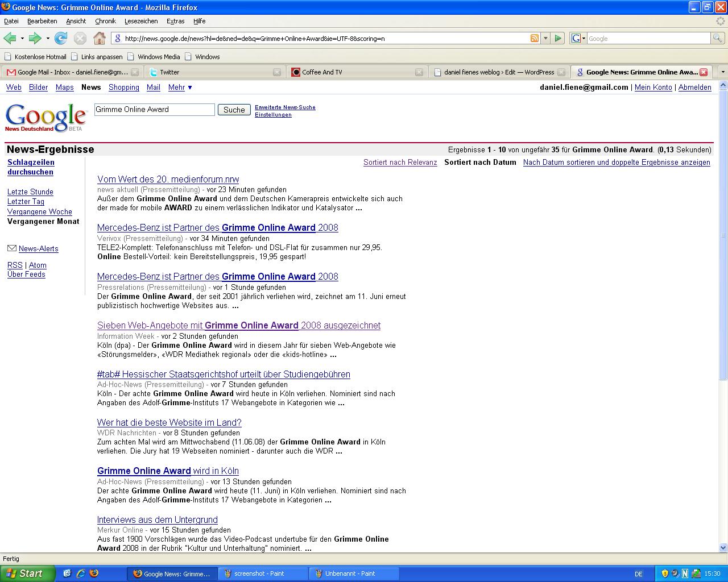
Task: Close the Google Mail tab
Action: point(135,72)
